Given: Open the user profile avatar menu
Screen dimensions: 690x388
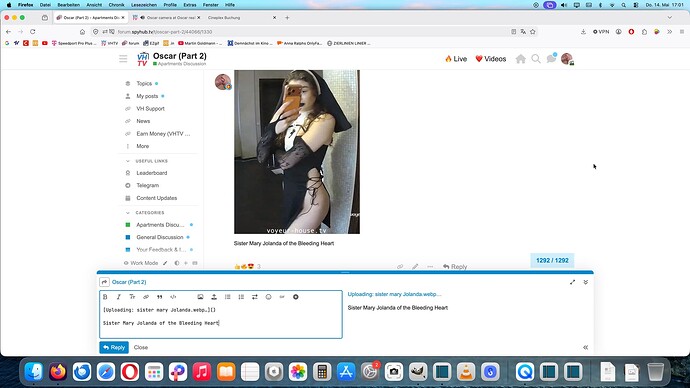Looking at the screenshot, I should [567, 59].
